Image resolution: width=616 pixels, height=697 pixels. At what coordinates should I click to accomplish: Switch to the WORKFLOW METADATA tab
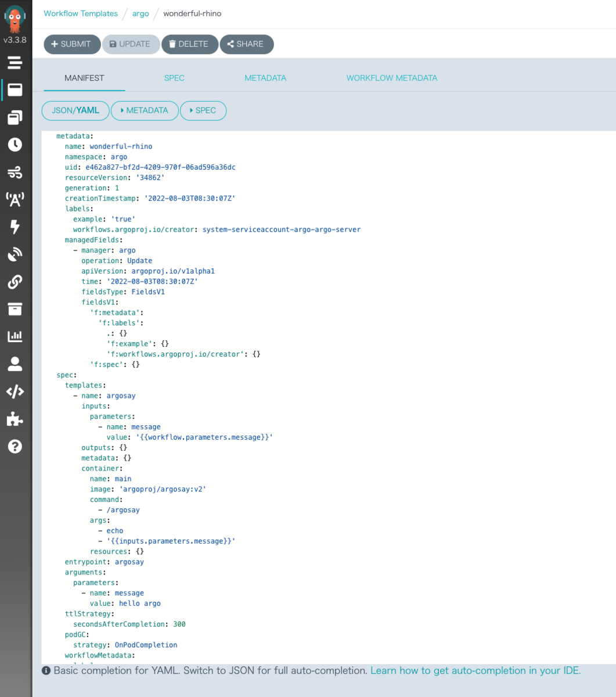click(x=392, y=78)
